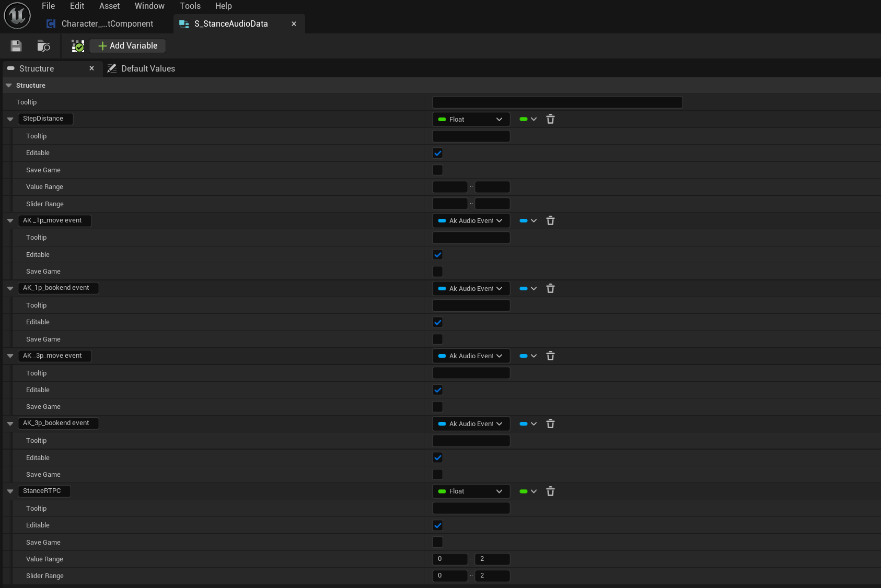Open container type picker for AK _3p_move event
The height and width of the screenshot is (588, 881).
pyautogui.click(x=528, y=356)
